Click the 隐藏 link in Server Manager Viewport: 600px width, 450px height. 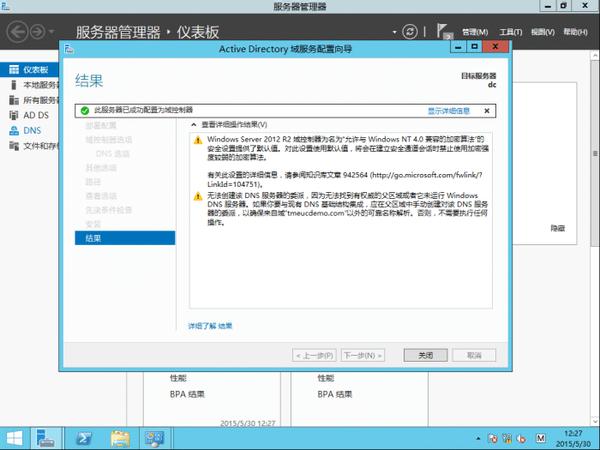[558, 228]
